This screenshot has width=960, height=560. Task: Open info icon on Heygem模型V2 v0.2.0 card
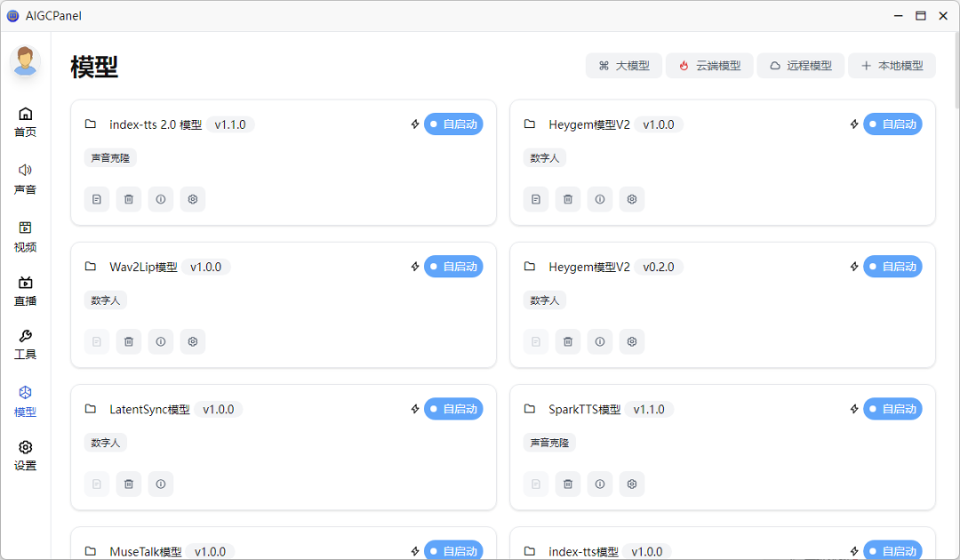(600, 341)
